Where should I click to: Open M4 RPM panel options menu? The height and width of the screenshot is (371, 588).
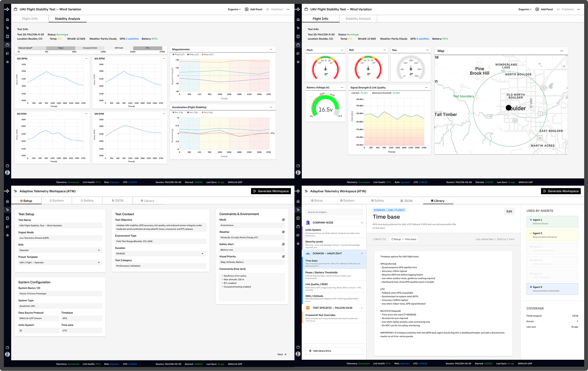point(164,114)
